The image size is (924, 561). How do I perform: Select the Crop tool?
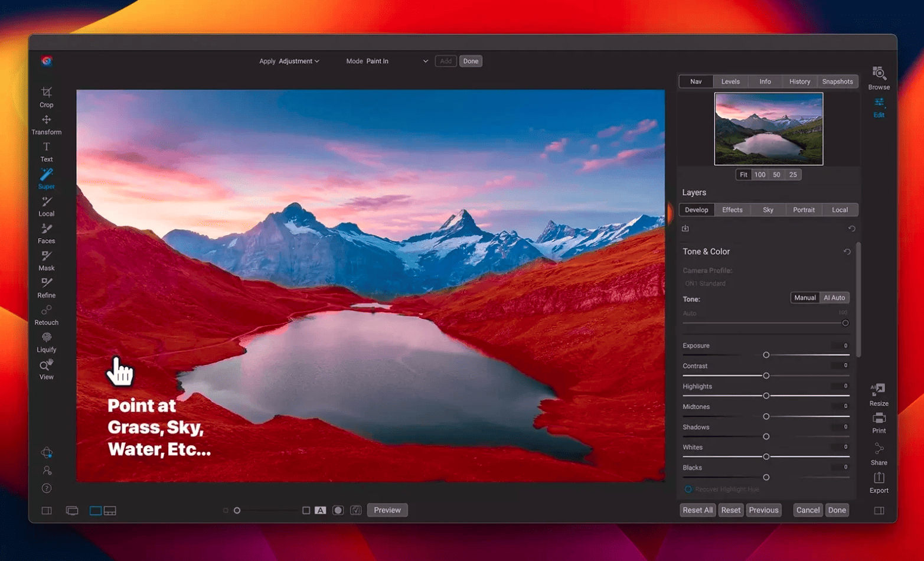[x=47, y=97]
